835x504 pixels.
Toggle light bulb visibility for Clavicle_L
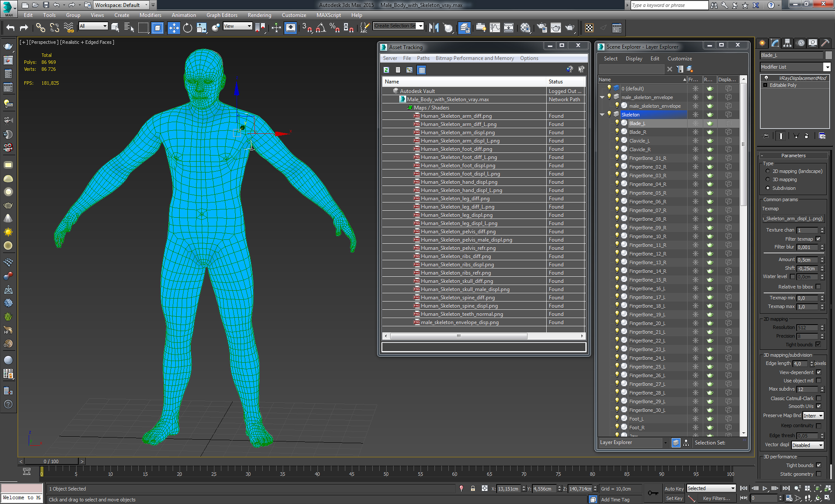617,140
